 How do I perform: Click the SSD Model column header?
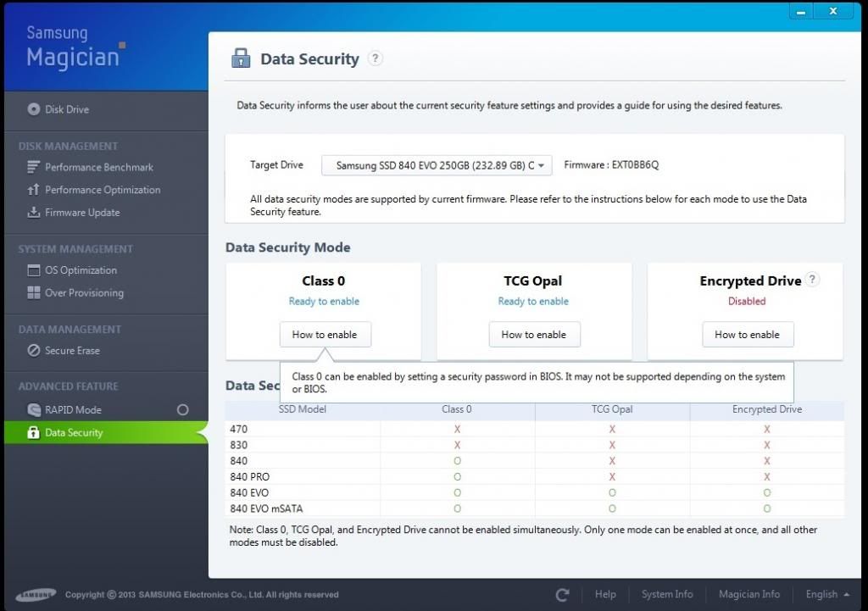(x=303, y=409)
